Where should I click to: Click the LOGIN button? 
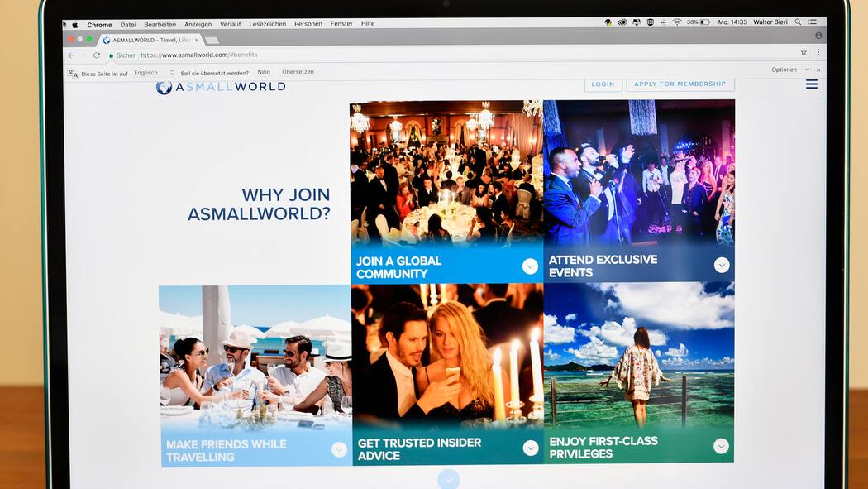pos(603,84)
